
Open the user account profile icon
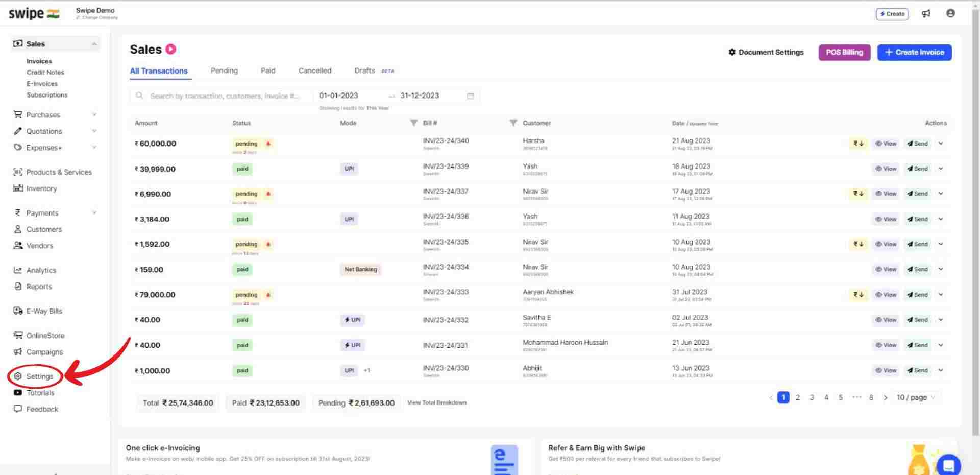(950, 13)
